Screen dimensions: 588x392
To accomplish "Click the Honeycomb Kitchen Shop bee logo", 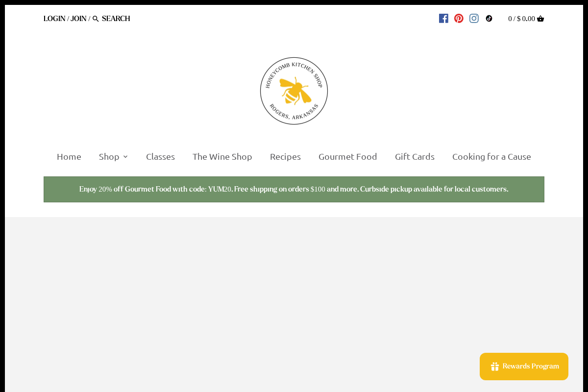I will pos(294,91).
